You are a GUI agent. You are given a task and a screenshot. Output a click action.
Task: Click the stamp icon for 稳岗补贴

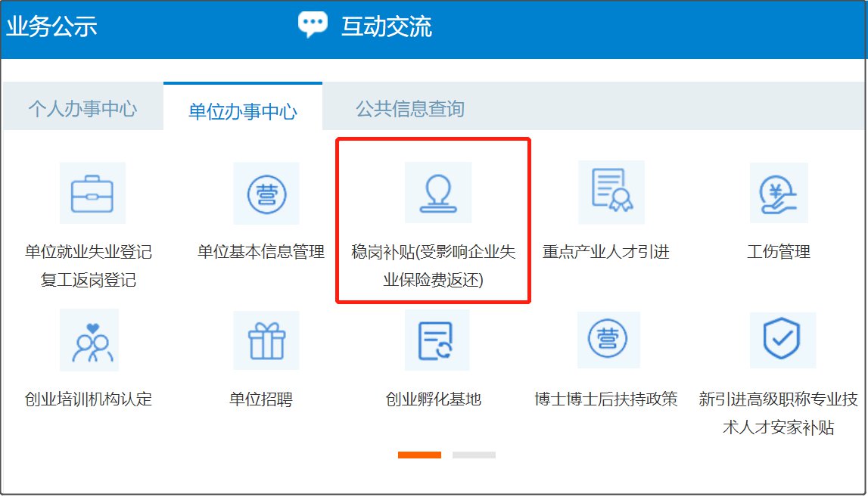[x=438, y=193]
